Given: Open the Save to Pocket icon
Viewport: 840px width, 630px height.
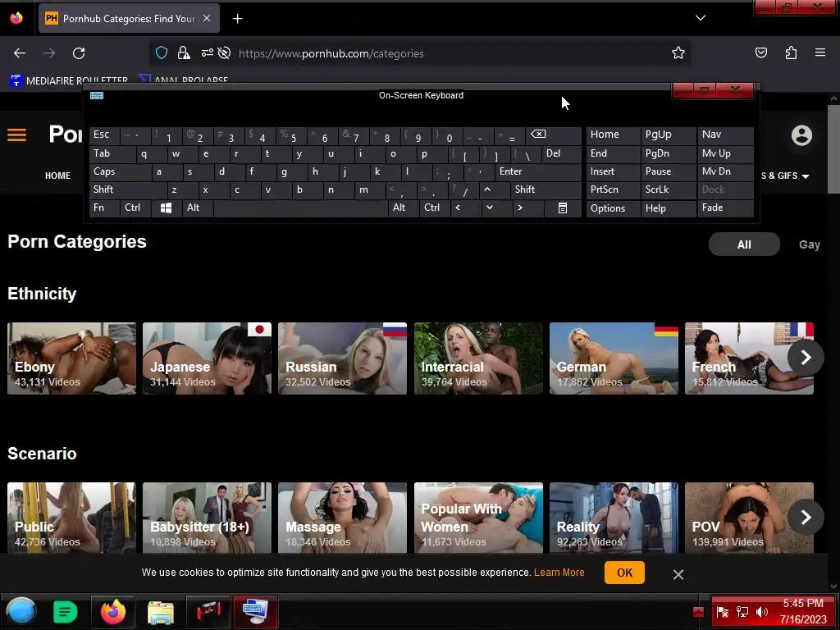Looking at the screenshot, I should pyautogui.click(x=760, y=52).
